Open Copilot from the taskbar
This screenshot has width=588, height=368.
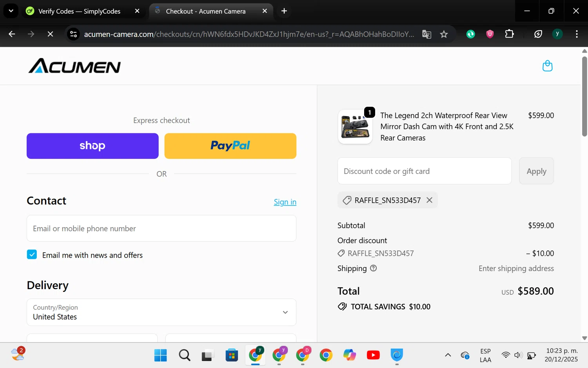(x=350, y=355)
